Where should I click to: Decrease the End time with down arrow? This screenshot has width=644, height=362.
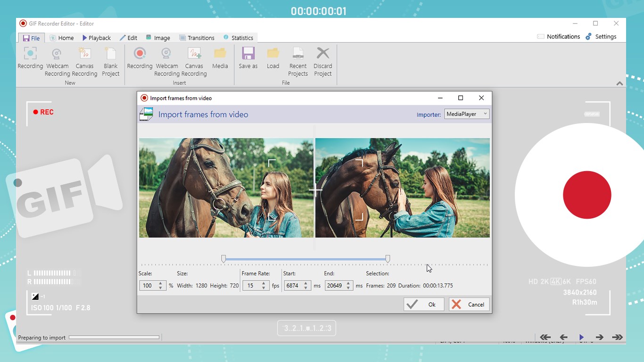click(348, 288)
